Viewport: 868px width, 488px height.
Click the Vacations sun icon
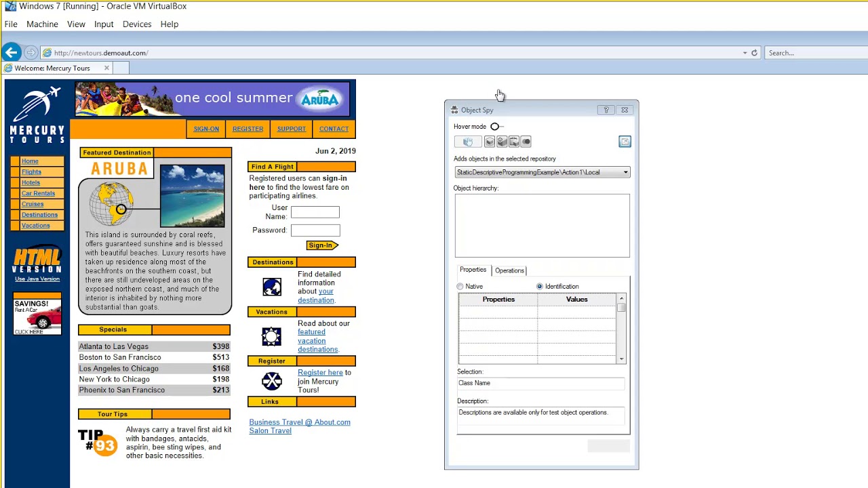(271, 336)
